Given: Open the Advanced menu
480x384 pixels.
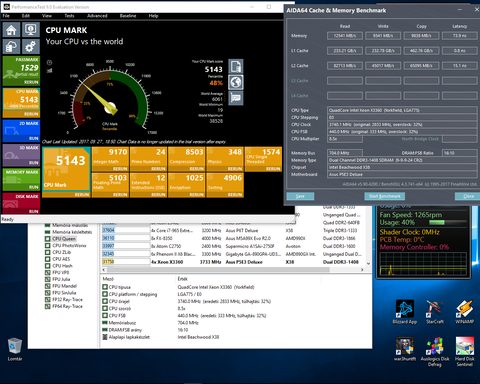Looking at the screenshot, I should pyautogui.click(x=97, y=16).
